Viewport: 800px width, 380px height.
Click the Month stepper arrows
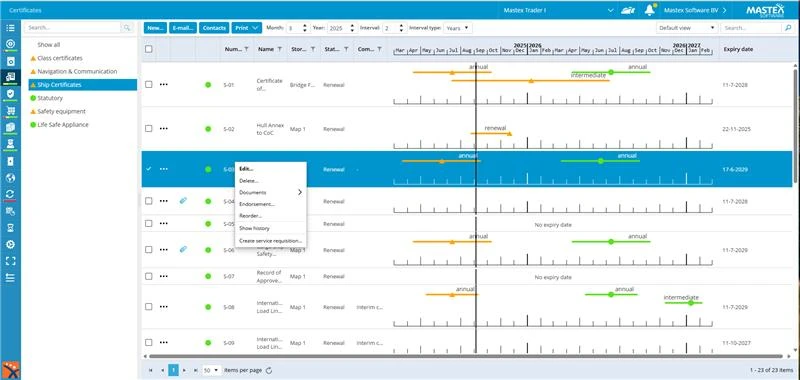tap(305, 28)
